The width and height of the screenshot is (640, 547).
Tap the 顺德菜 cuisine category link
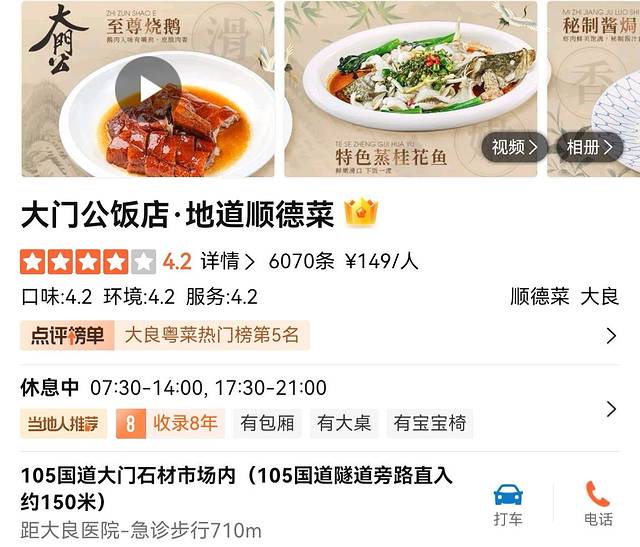pos(540,296)
